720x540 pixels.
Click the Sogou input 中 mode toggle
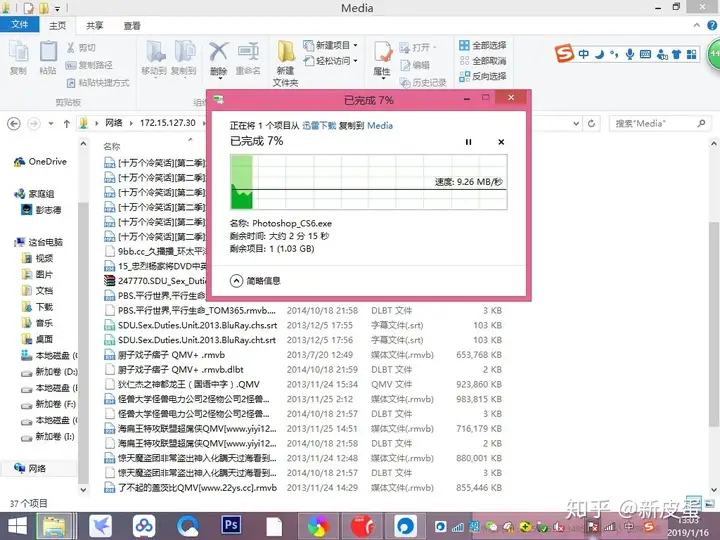583,54
